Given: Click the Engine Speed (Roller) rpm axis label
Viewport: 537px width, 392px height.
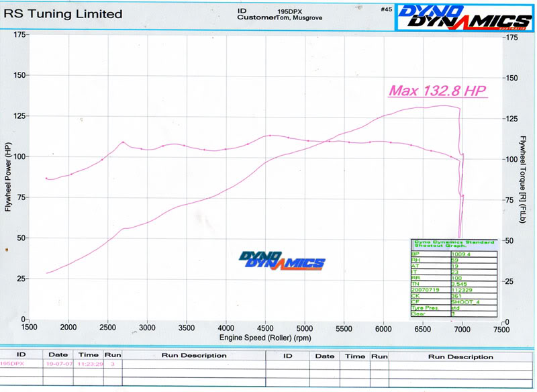Looking at the screenshot, I should pyautogui.click(x=262, y=336).
